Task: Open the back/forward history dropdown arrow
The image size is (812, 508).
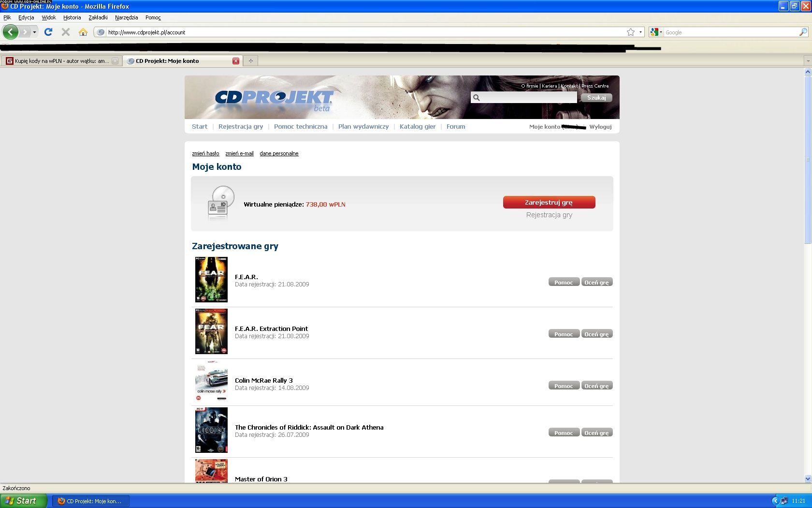Action: point(34,32)
